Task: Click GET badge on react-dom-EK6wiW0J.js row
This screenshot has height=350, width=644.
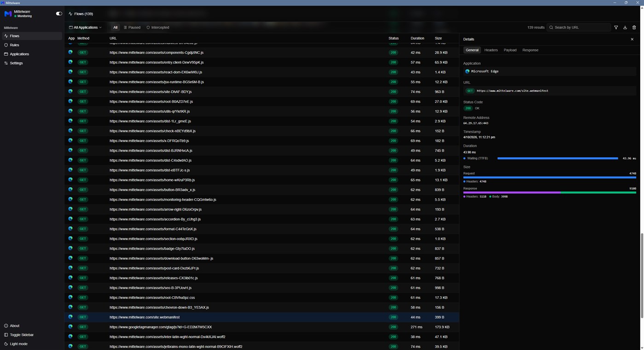Action: (83, 72)
